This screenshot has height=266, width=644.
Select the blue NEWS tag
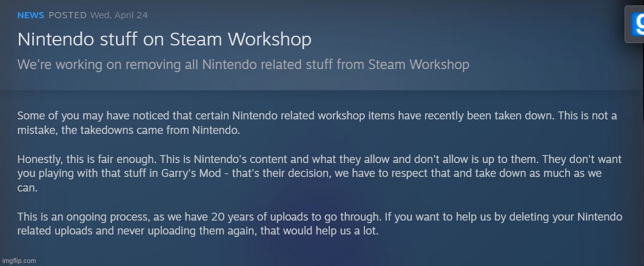tap(30, 16)
